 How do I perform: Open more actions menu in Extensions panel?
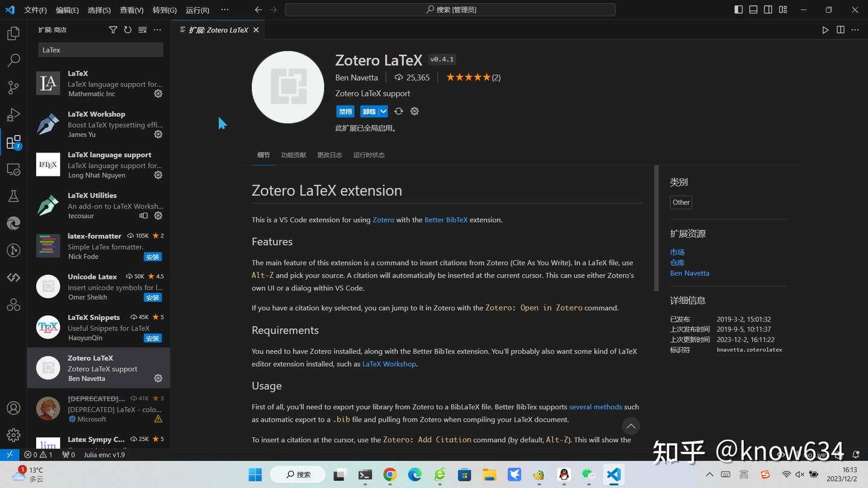(157, 29)
